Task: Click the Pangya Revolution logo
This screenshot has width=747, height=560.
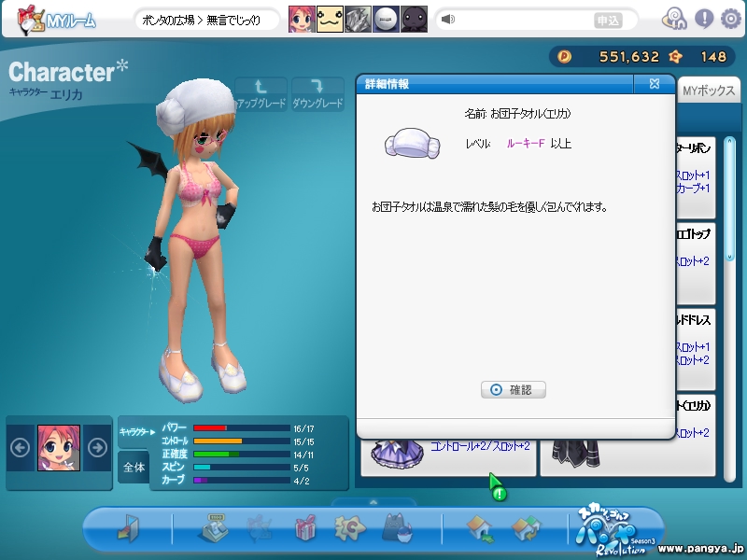Action: pos(615,529)
